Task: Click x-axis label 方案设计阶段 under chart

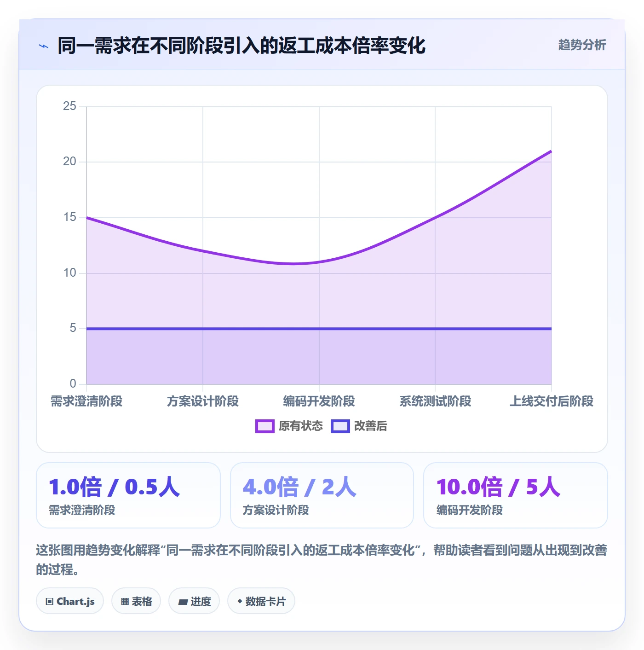Action: [203, 401]
